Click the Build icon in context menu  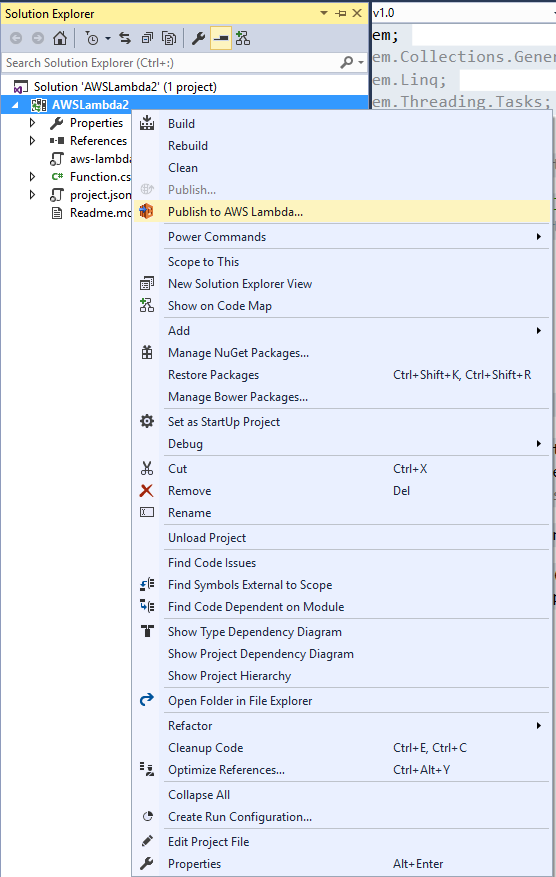(x=147, y=123)
